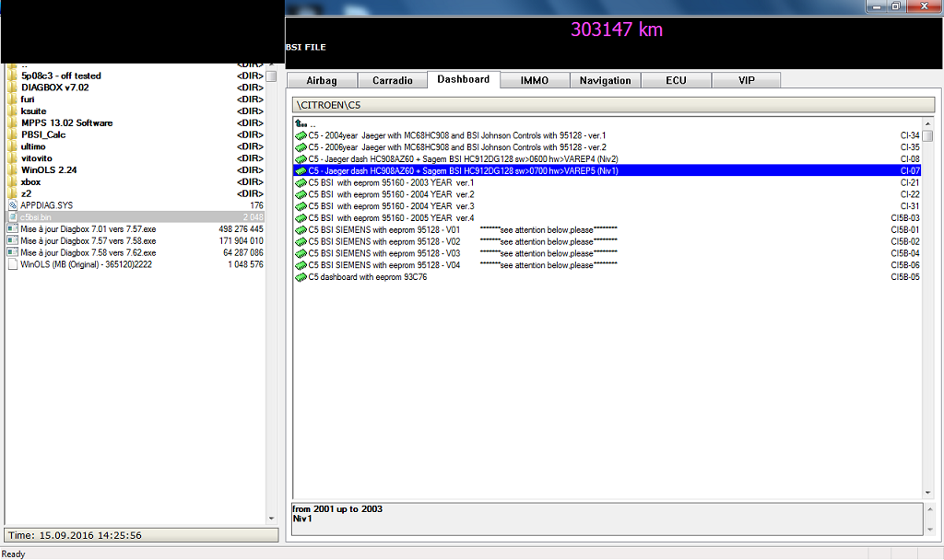Open the IMMO tab
Image resolution: width=944 pixels, height=560 pixels.
point(535,81)
